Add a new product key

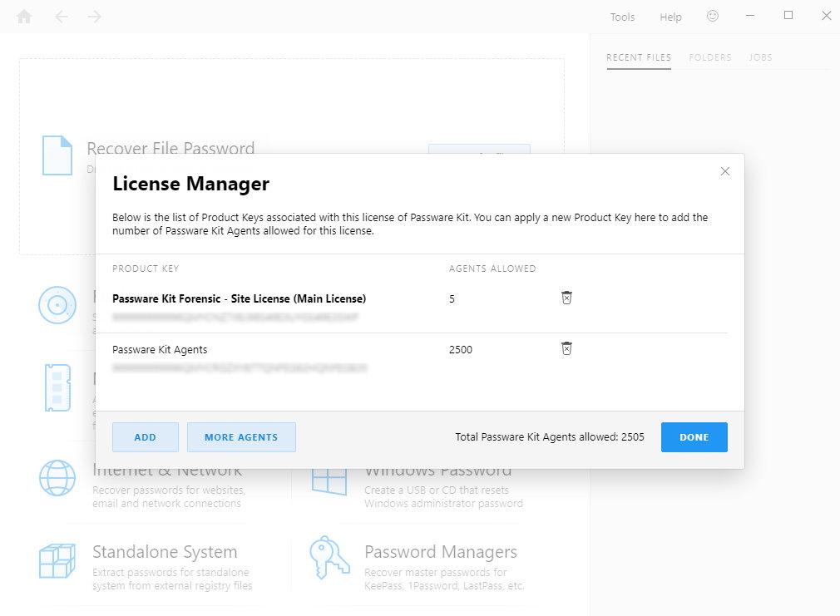point(146,437)
